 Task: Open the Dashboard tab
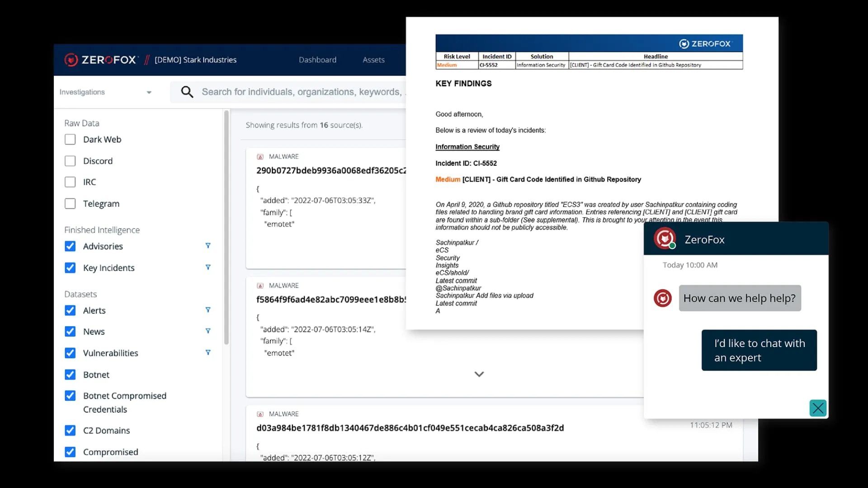[317, 60]
